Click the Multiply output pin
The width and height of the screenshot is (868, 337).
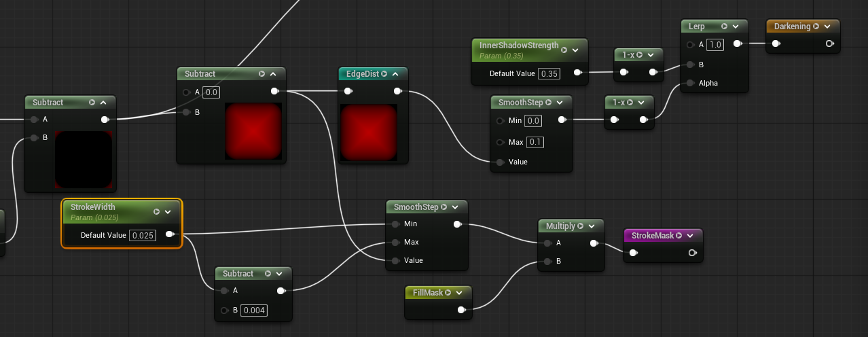point(594,243)
